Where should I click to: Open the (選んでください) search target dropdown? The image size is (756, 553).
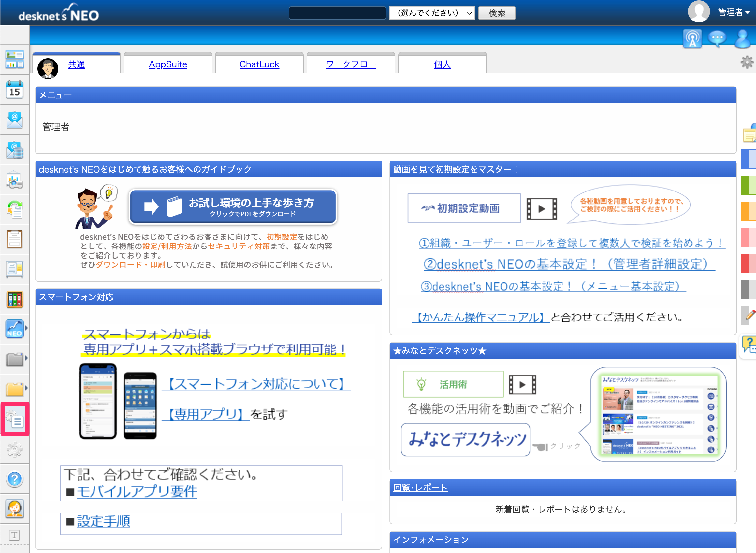tap(432, 13)
